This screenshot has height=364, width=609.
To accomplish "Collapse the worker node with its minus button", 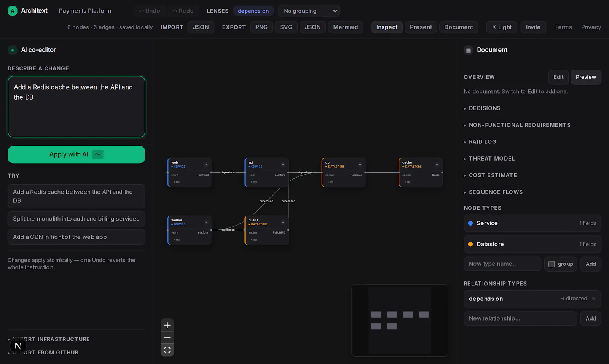I will pyautogui.click(x=206, y=222).
